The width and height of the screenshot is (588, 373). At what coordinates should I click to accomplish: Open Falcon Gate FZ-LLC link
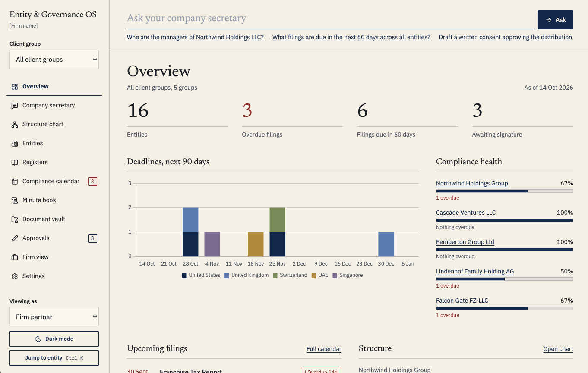coord(462,301)
